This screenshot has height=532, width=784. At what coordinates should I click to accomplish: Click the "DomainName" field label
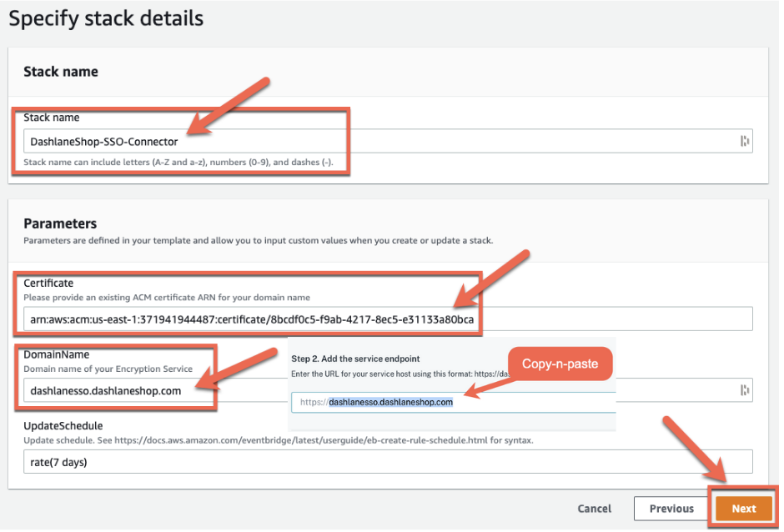coord(57,354)
